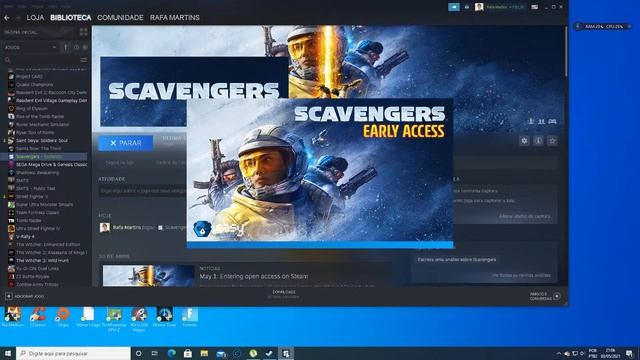640x360 pixels.
Task: Open The Medium desktop shortcut
Action: click(13, 317)
